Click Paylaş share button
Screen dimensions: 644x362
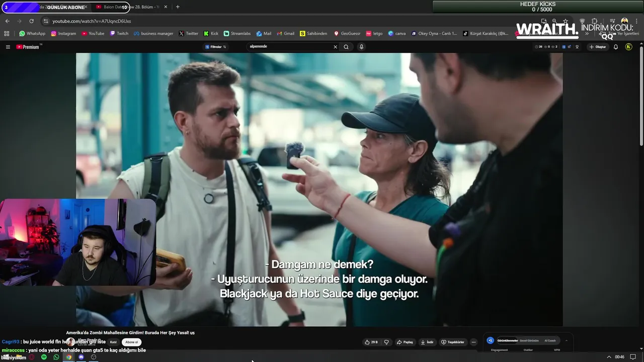405,342
